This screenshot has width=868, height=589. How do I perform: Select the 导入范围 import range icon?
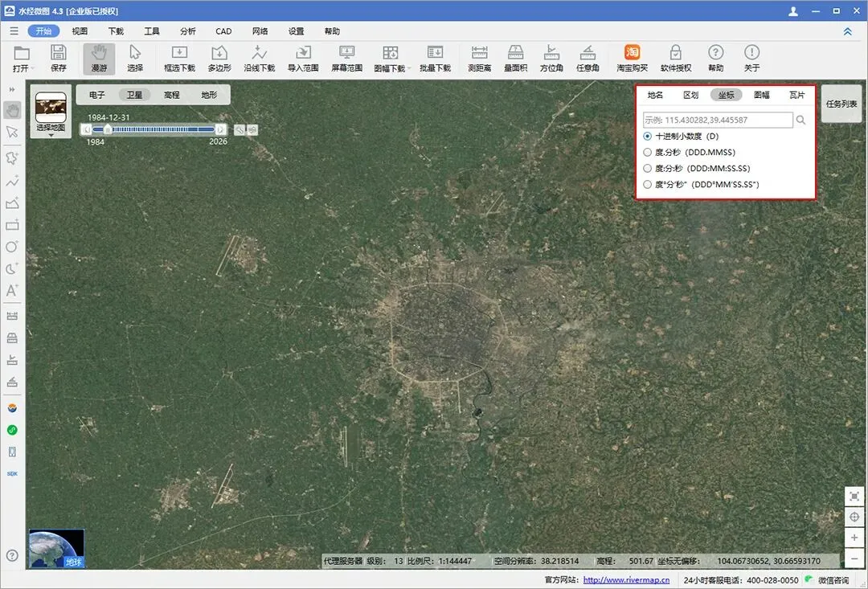(x=303, y=59)
